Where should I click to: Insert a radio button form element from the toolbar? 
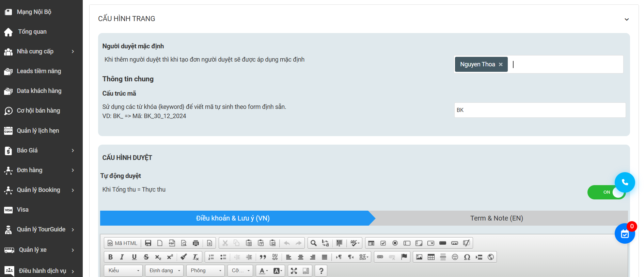click(x=395, y=243)
